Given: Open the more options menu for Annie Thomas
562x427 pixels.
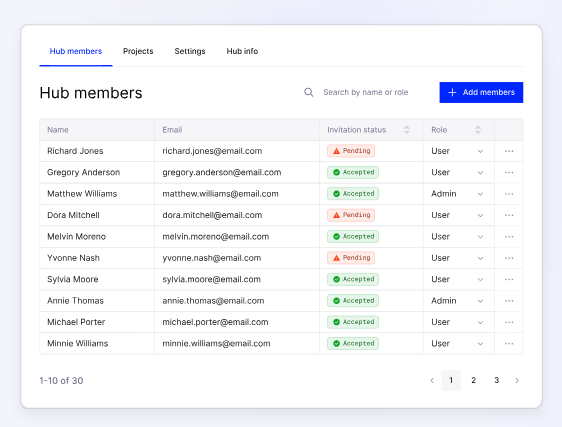Looking at the screenshot, I should 509,301.
